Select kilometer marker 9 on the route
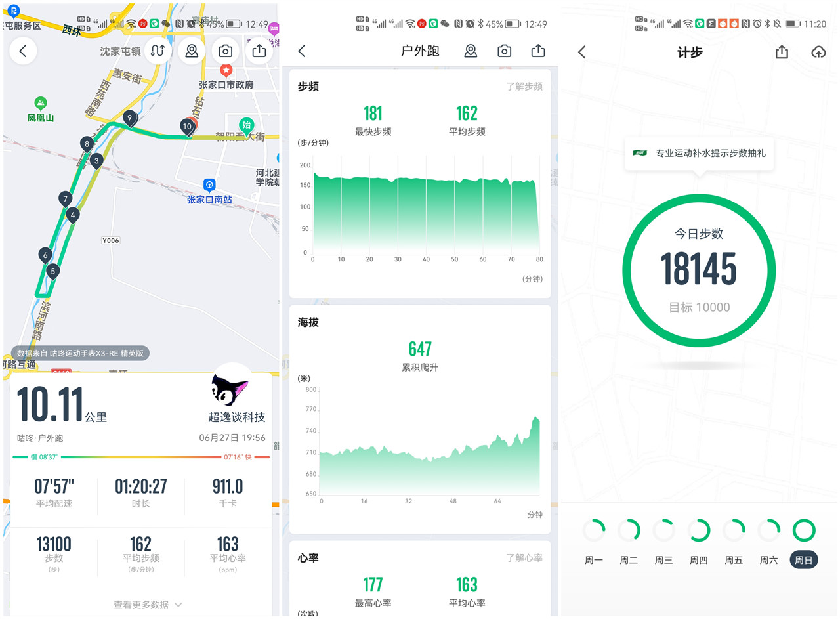 [129, 119]
